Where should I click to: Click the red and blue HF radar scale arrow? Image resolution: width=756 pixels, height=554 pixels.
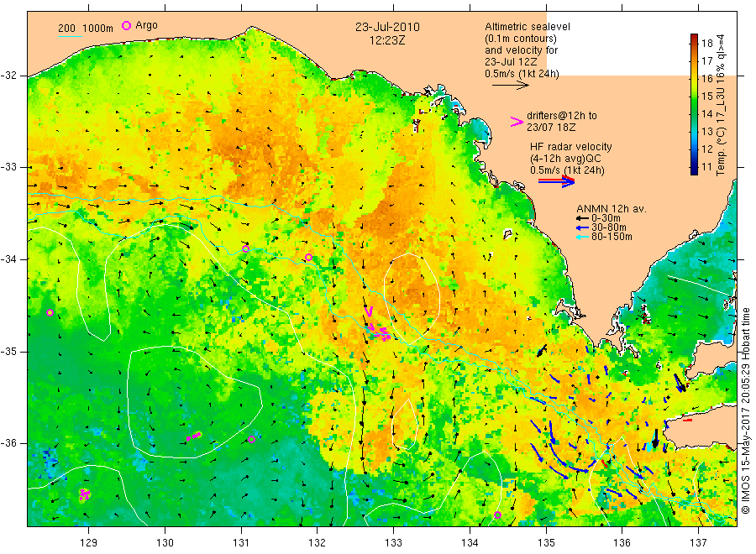(x=556, y=181)
